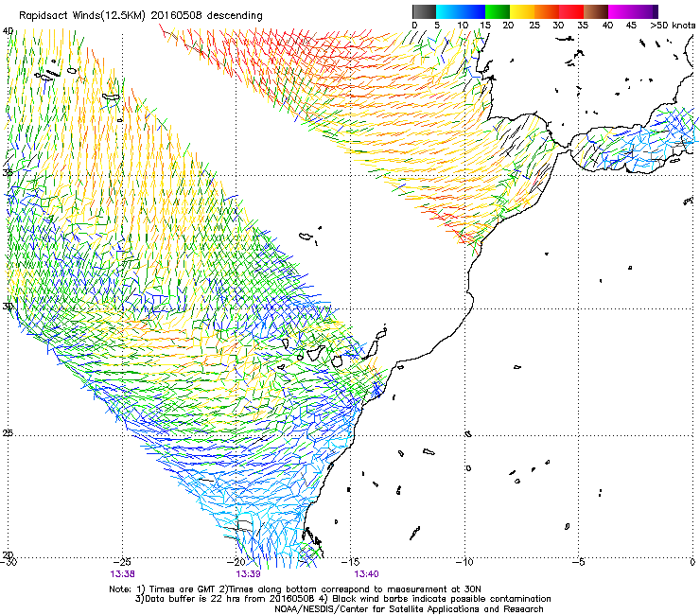
Task: Click the cyan-blue 5-15 knots legend gradient
Action: pos(461,11)
